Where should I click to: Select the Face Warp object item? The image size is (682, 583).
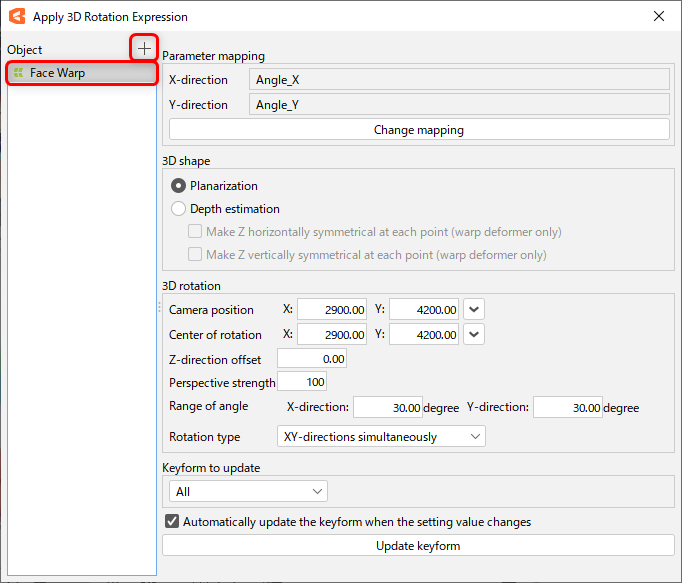[x=81, y=73]
